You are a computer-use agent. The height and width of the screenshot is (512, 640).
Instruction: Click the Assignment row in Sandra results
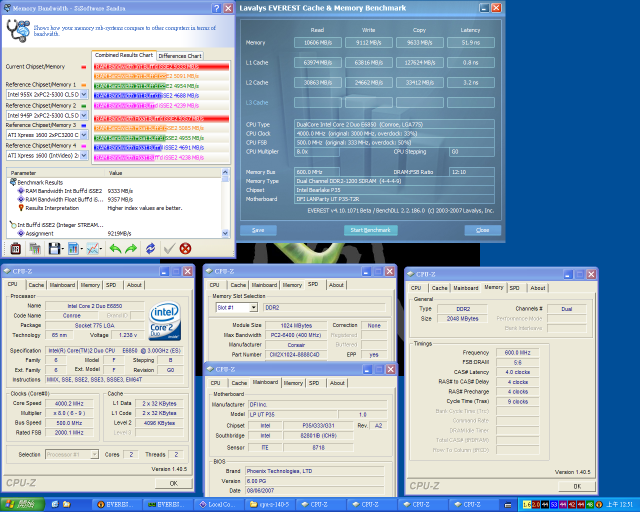point(116,234)
